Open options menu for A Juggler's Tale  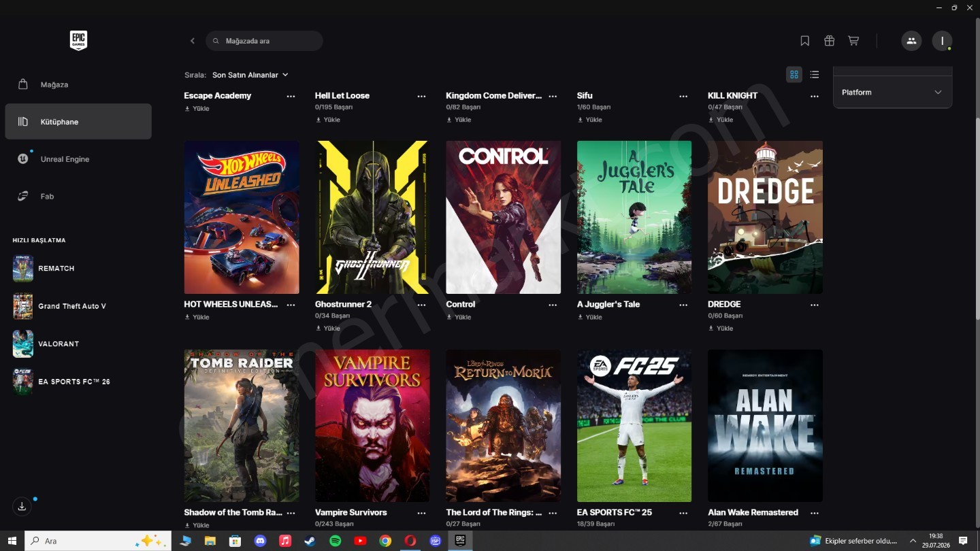[683, 305]
